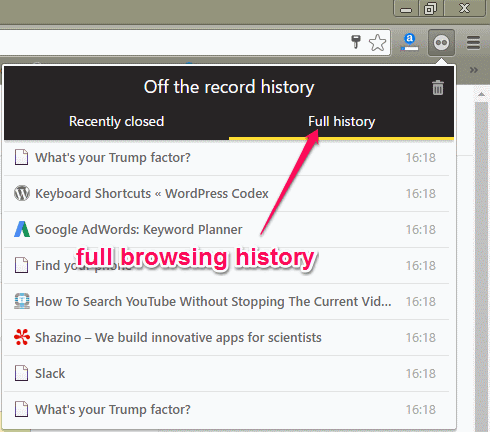Viewport: 490px width, 432px height.
Task: Open the last 'What's your Trump factor?' entry
Action: [226, 410]
